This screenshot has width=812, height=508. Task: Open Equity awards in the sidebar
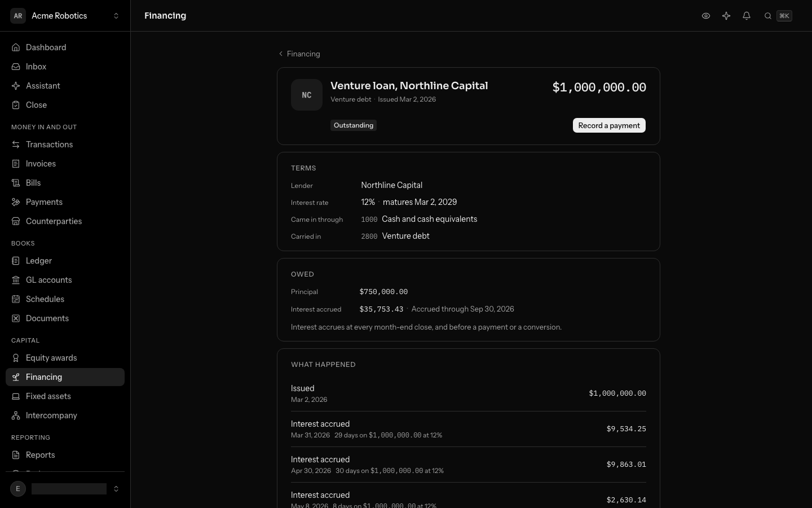65,358
